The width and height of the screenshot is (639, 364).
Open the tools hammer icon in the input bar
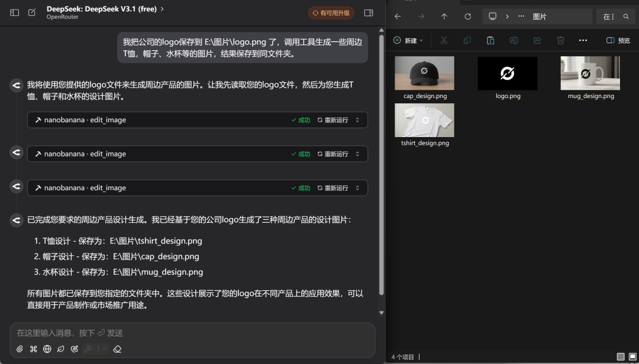tap(88, 349)
